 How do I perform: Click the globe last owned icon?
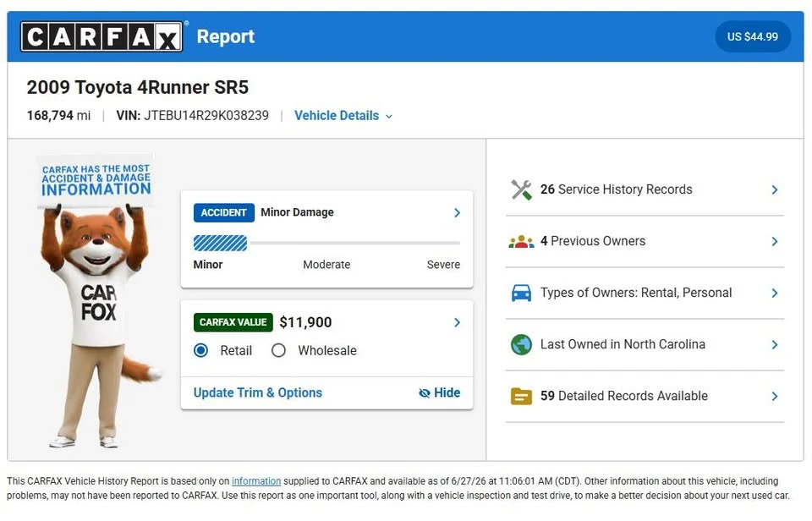pyautogui.click(x=521, y=344)
